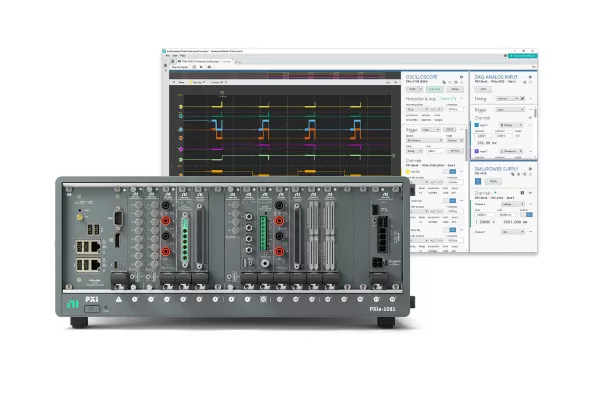Click the blue channel marker on the waveform
The image size is (600, 400).
pyautogui.click(x=181, y=130)
